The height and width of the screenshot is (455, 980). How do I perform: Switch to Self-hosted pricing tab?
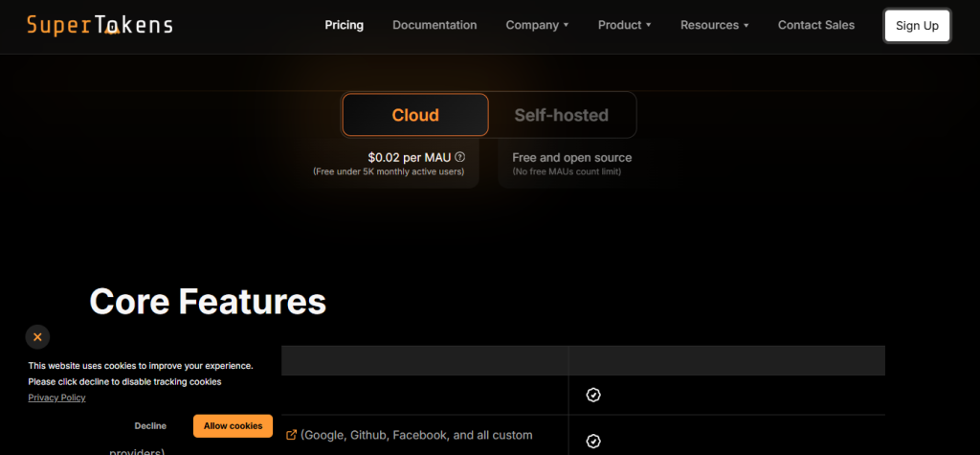point(561,115)
